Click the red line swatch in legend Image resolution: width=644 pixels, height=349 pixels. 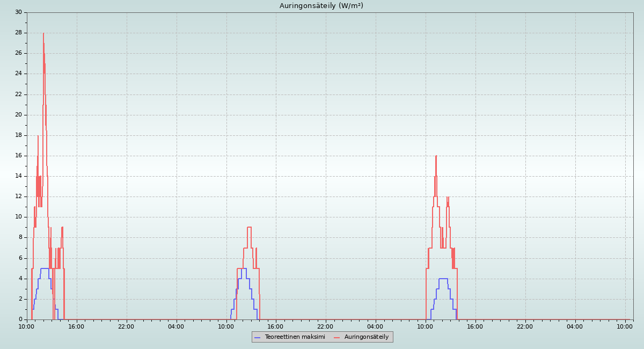point(337,337)
